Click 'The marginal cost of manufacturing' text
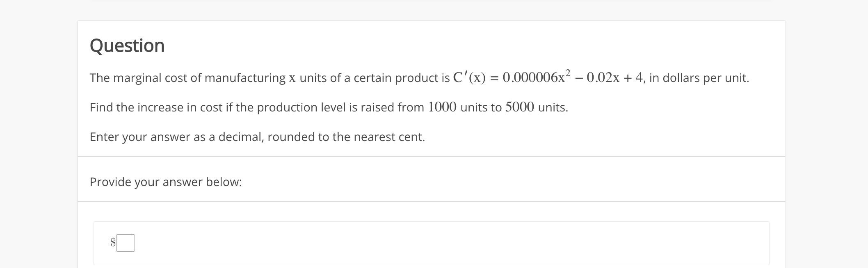Screen dimensions: 868x268 click(188, 78)
